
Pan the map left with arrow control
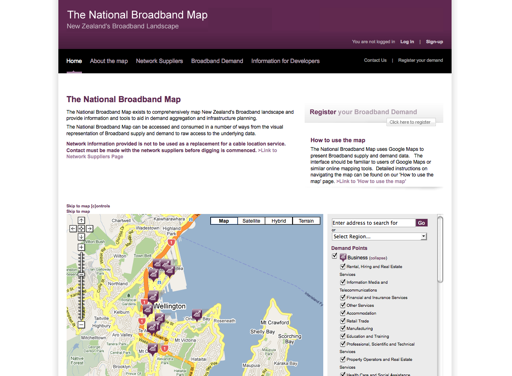coord(73,229)
